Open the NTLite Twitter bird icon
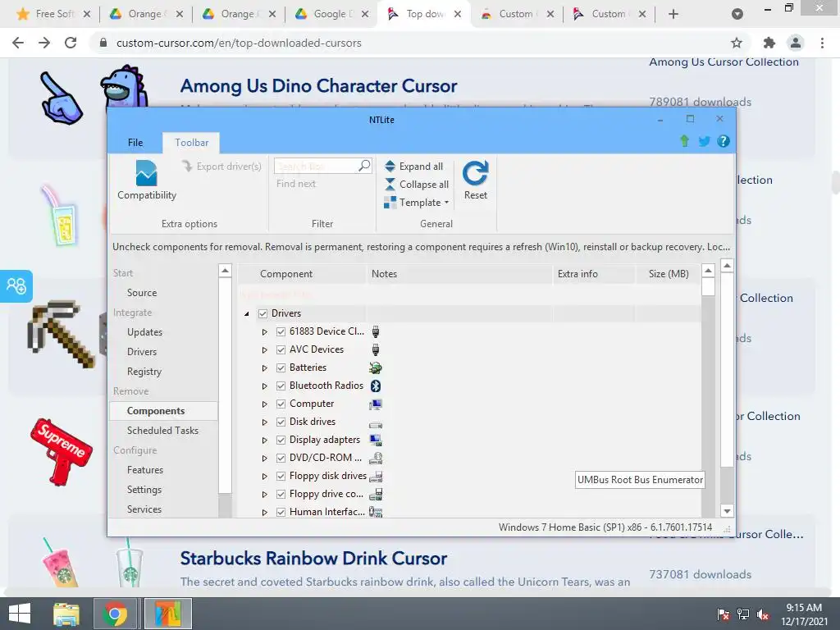The image size is (840, 630). coord(704,141)
